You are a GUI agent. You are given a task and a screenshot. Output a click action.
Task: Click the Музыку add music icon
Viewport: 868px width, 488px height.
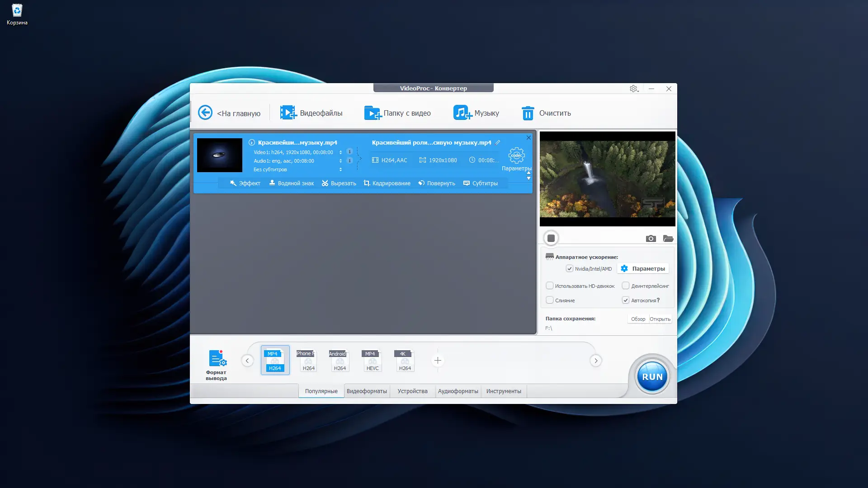[x=462, y=113]
